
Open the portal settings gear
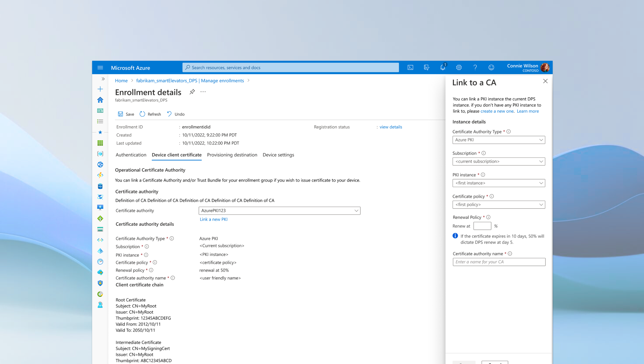pos(459,67)
